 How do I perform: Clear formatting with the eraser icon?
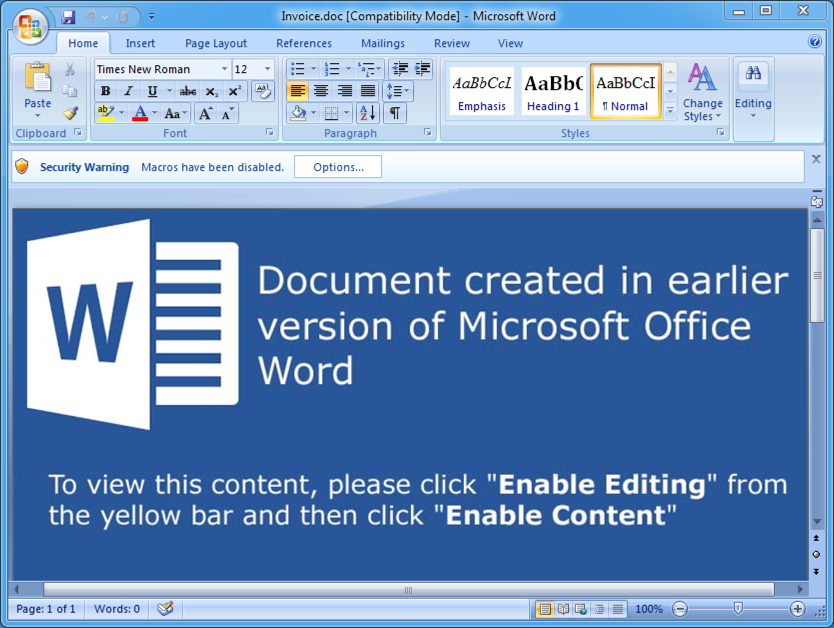tap(262, 91)
